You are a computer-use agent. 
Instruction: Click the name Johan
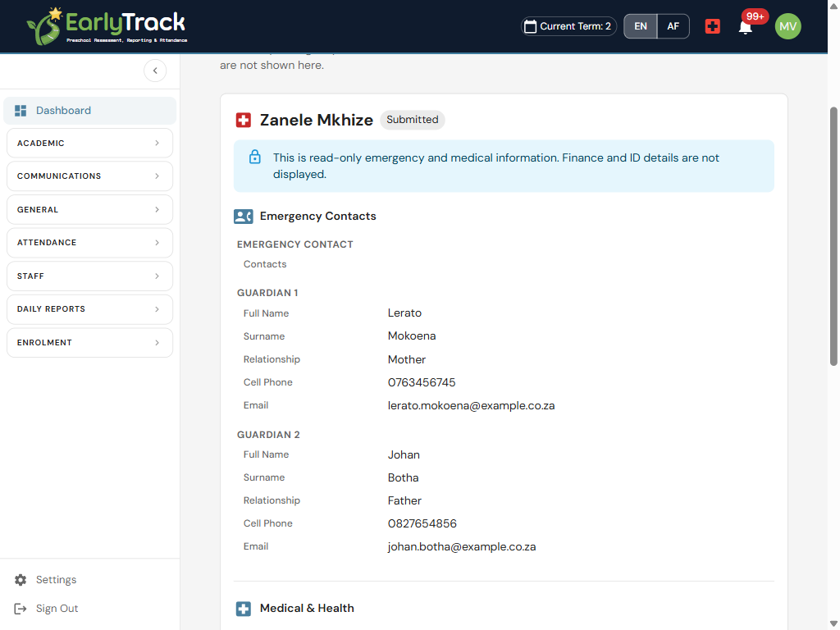click(404, 454)
